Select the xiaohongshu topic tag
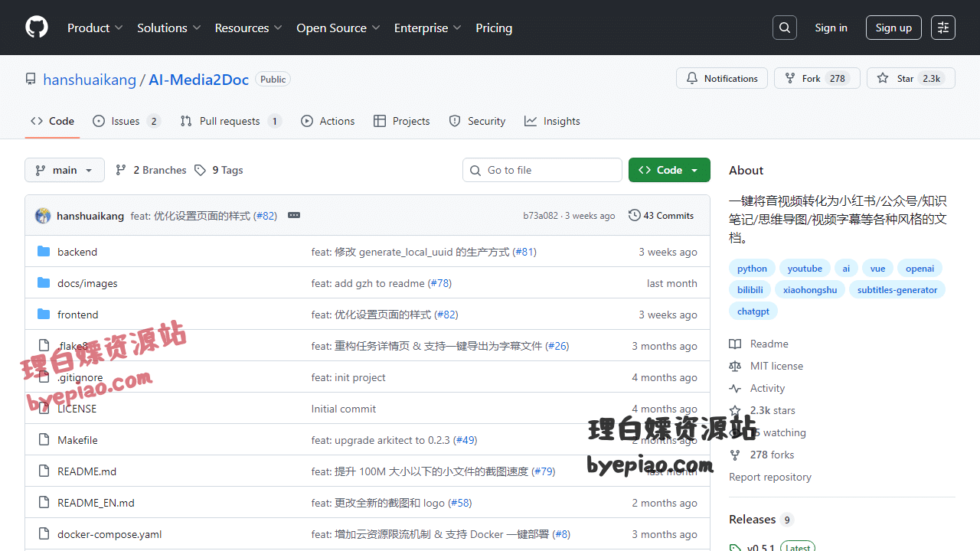980x551 pixels. coord(810,290)
